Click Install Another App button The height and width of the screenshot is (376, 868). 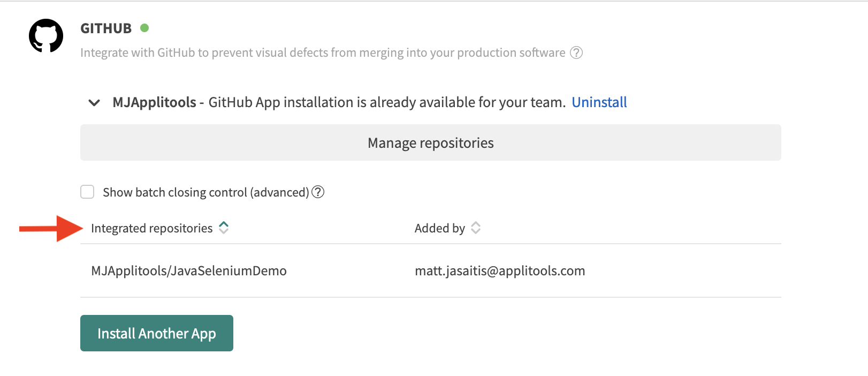pos(157,333)
